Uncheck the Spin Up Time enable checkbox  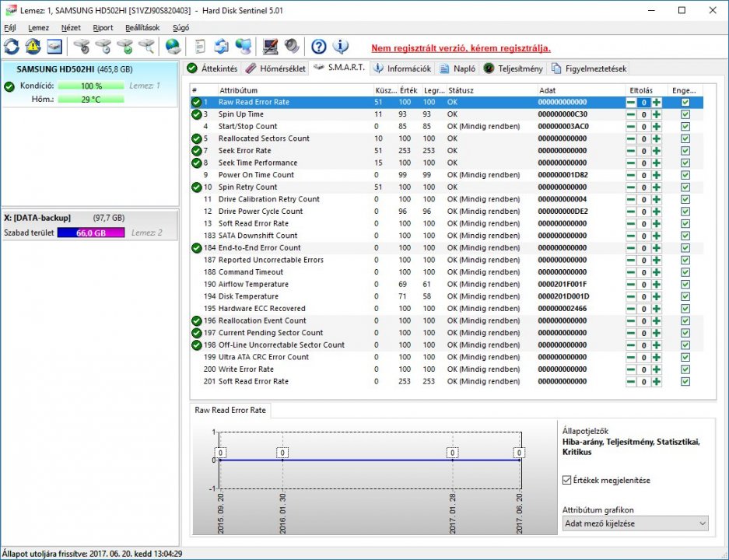[x=685, y=114]
